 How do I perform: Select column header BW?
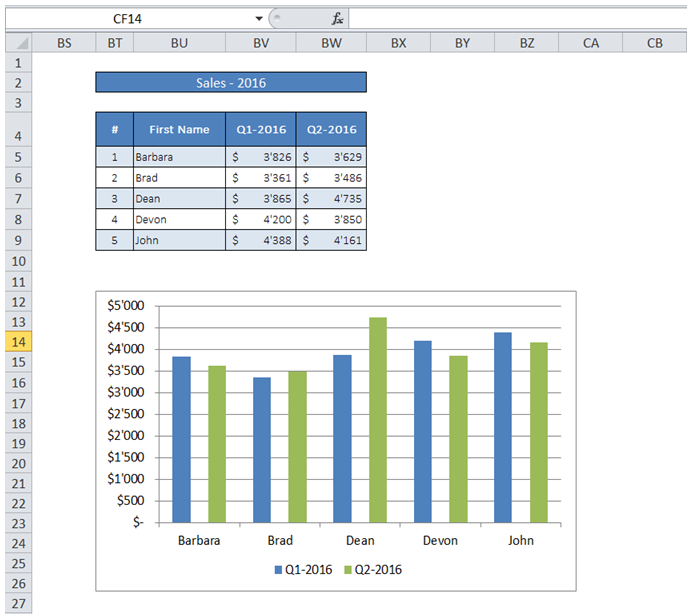331,43
